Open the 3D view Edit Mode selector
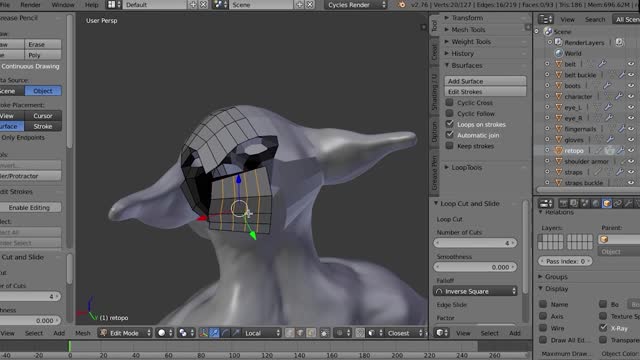 click(124, 333)
